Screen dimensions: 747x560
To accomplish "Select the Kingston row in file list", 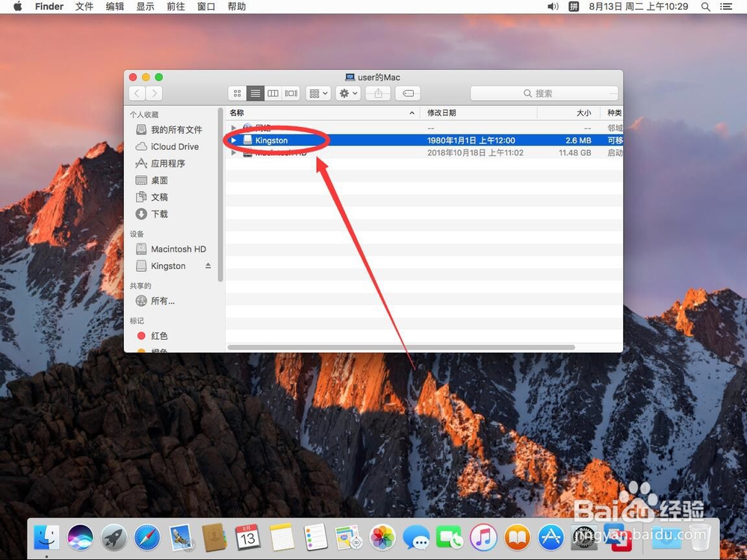I will pyautogui.click(x=424, y=140).
